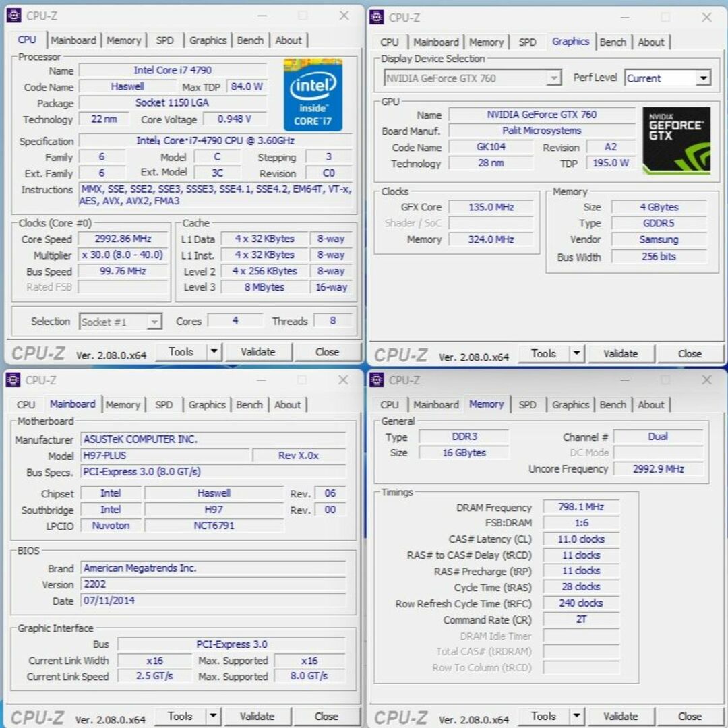728x728 pixels.
Task: Close the CPU window with X button
Action: (x=344, y=16)
